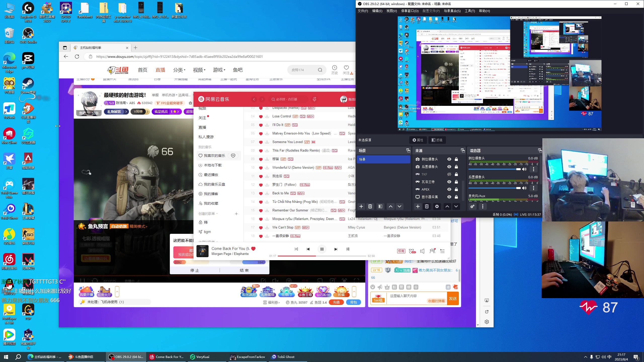Add a new source in OBS
Viewport: 644px width, 362px height.
[418, 206]
